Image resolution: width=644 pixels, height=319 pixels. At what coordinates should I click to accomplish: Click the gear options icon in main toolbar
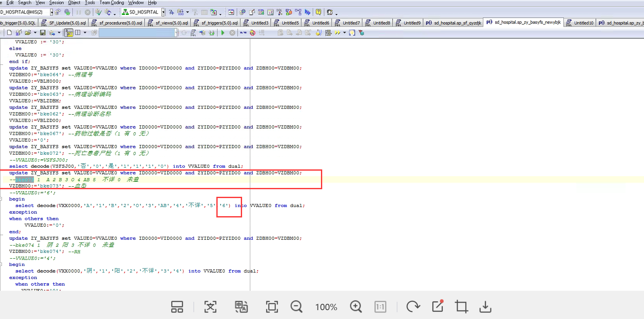330,12
